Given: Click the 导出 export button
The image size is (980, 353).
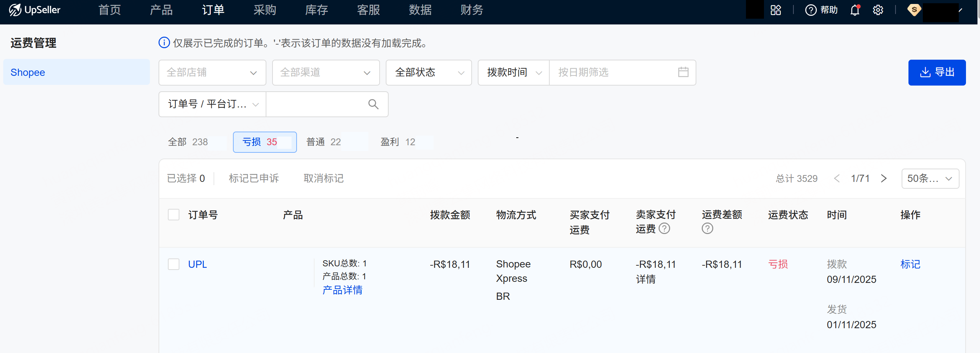Looking at the screenshot, I should [937, 72].
